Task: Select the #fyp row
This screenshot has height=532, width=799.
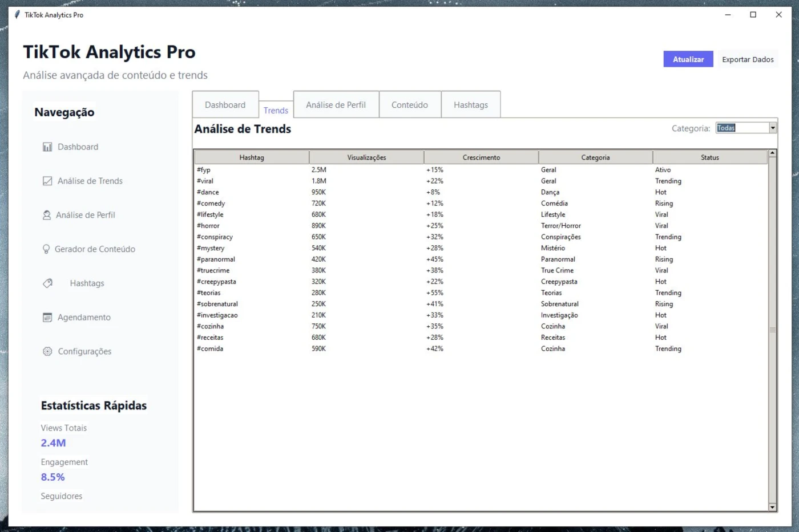Action: point(481,170)
